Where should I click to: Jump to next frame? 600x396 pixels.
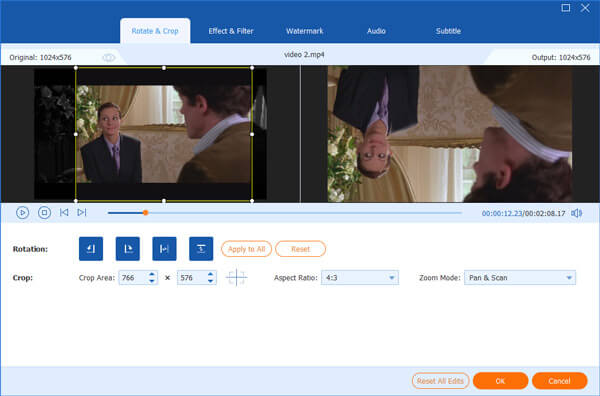tap(82, 212)
